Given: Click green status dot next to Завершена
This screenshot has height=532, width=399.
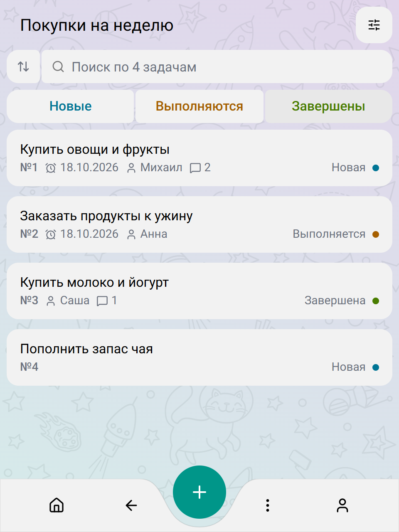Looking at the screenshot, I should click(376, 301).
